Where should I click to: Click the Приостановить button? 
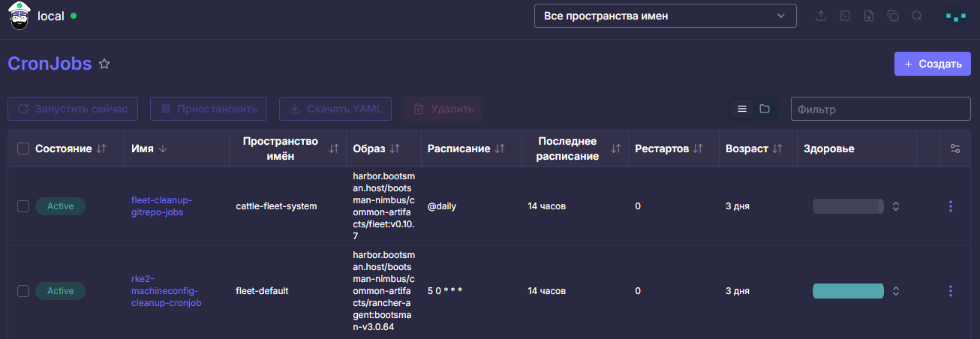(x=209, y=109)
